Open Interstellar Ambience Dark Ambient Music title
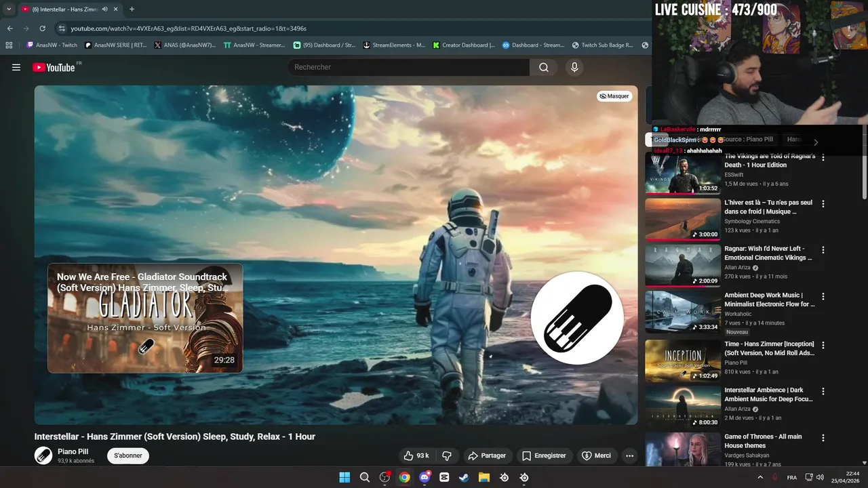 (x=770, y=394)
